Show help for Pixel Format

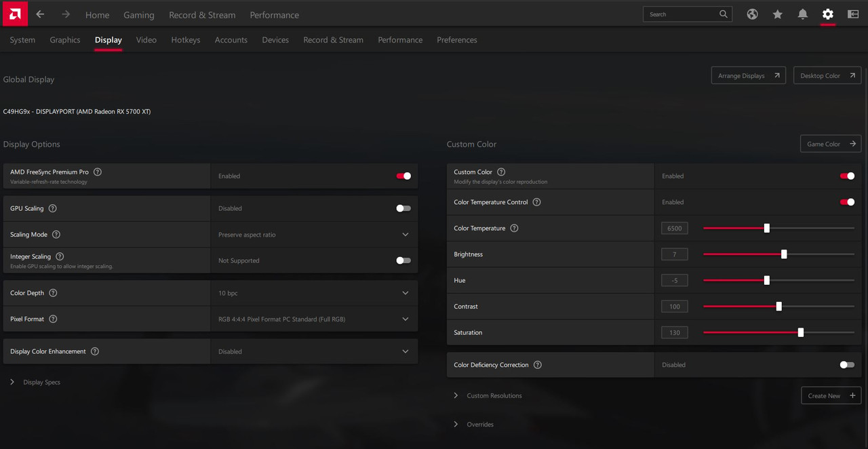(53, 319)
